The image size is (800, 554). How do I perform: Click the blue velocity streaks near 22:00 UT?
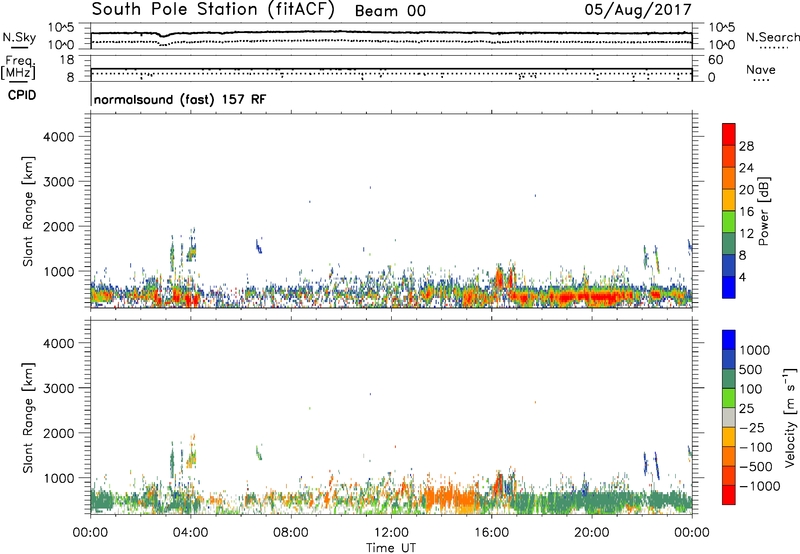click(651, 465)
